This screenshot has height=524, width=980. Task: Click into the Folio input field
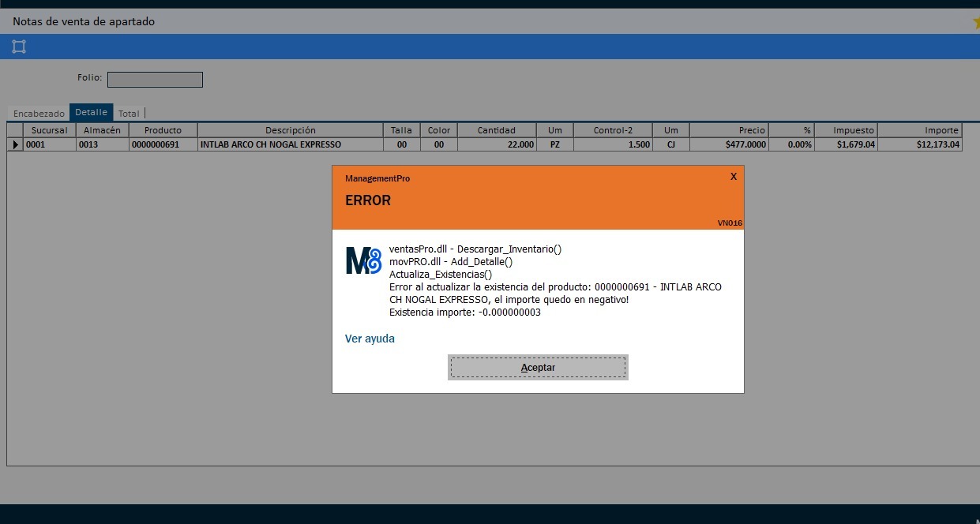coord(155,80)
